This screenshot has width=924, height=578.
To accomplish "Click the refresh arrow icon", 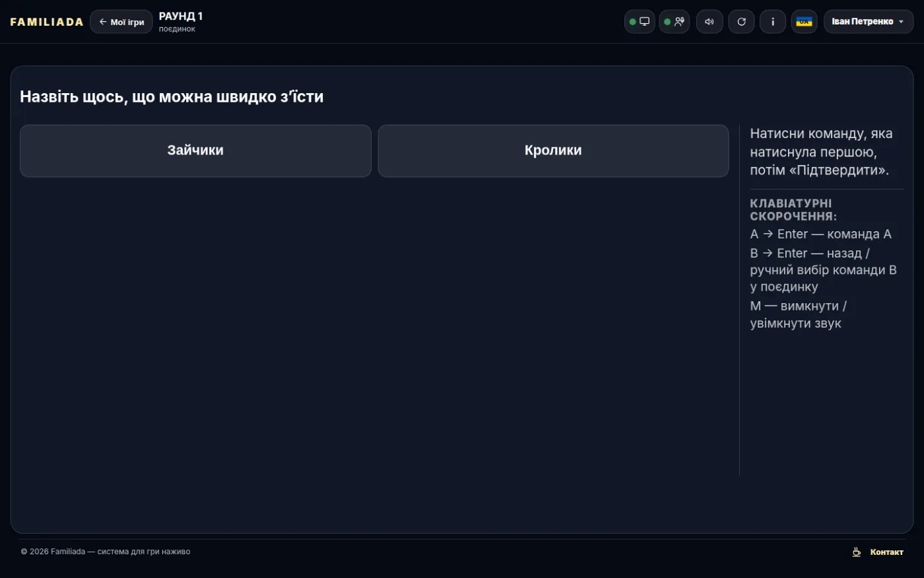I will point(741,22).
